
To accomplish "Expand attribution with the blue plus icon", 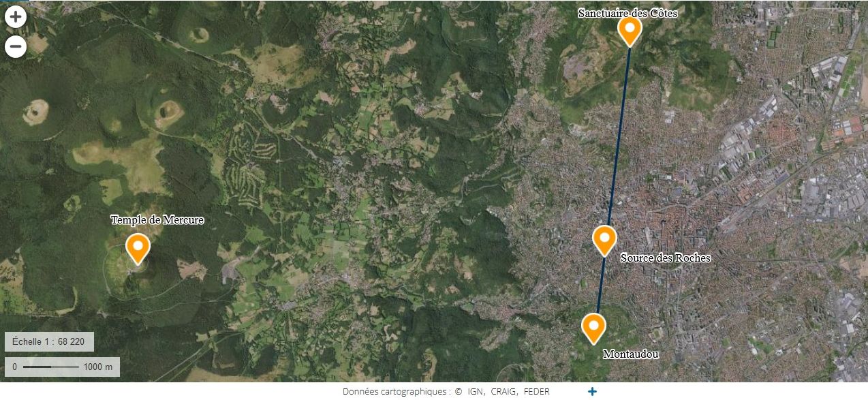I will [592, 391].
